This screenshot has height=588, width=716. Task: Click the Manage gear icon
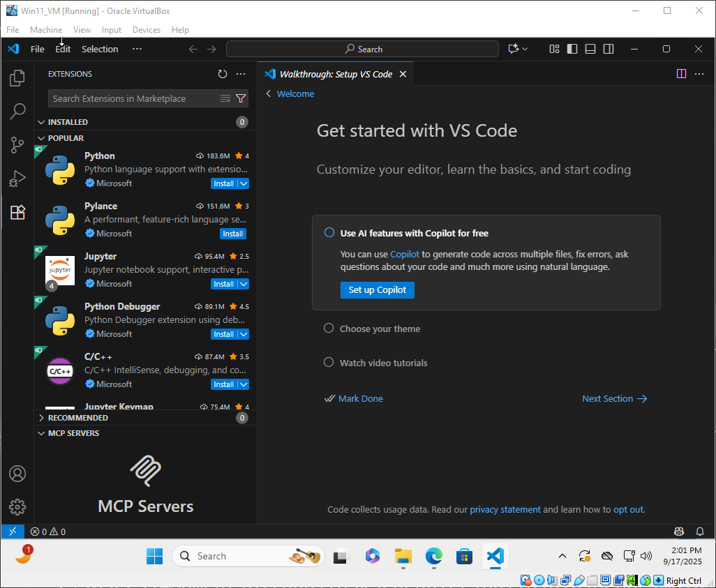point(17,507)
